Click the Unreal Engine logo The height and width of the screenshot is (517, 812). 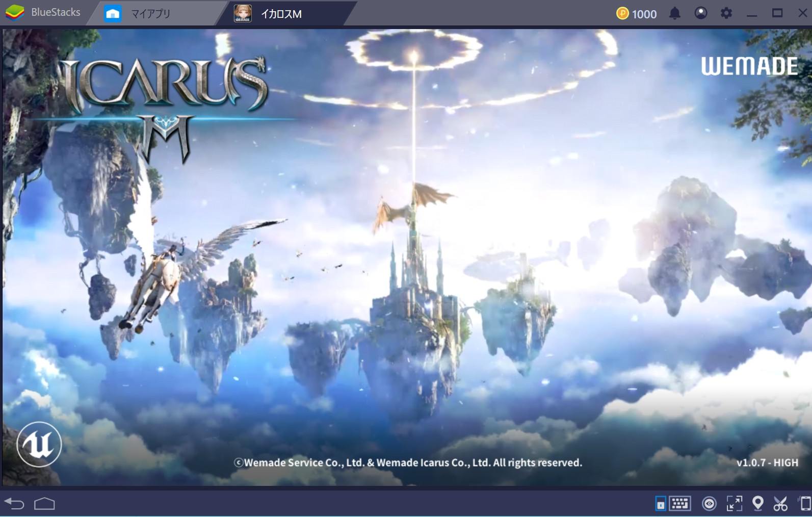[39, 444]
